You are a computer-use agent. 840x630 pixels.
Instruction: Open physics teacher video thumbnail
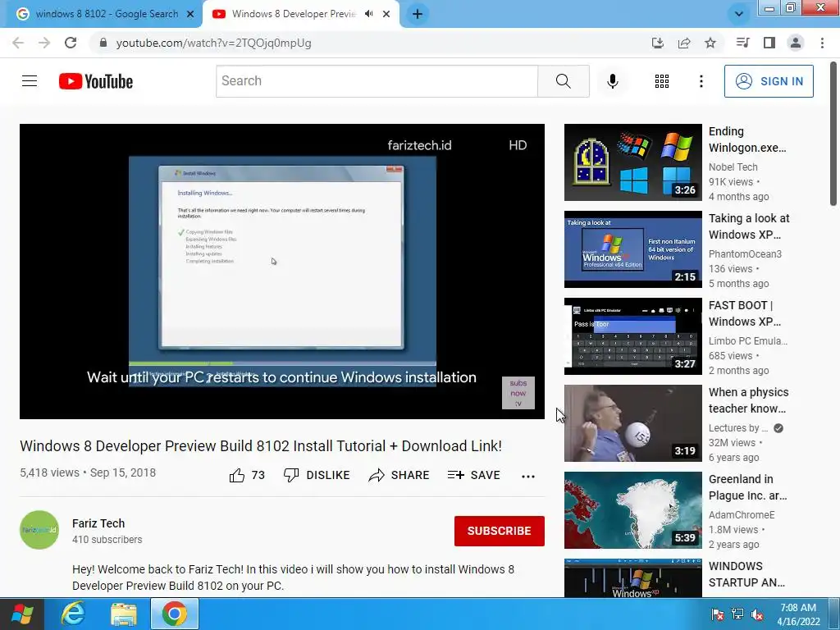coord(632,423)
